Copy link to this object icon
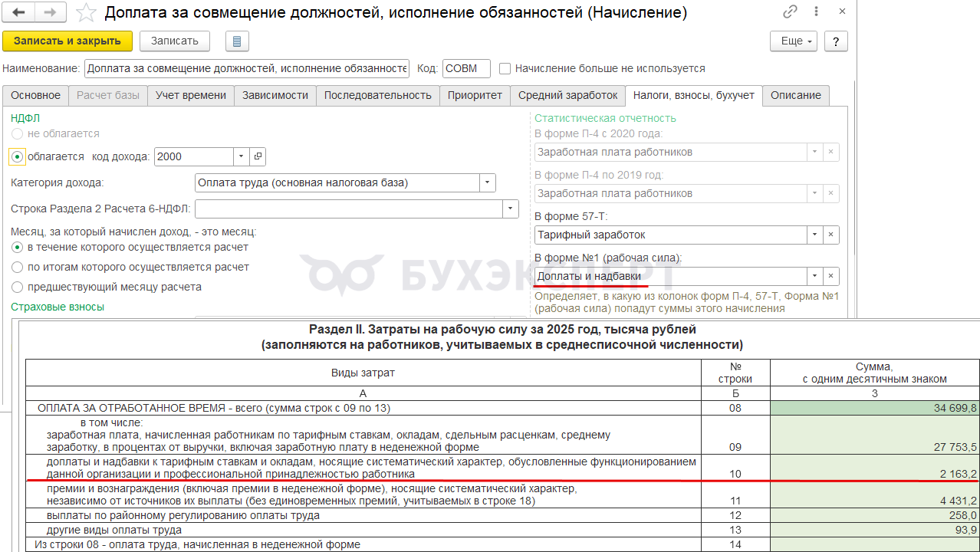The height and width of the screenshot is (552, 980). [x=791, y=12]
